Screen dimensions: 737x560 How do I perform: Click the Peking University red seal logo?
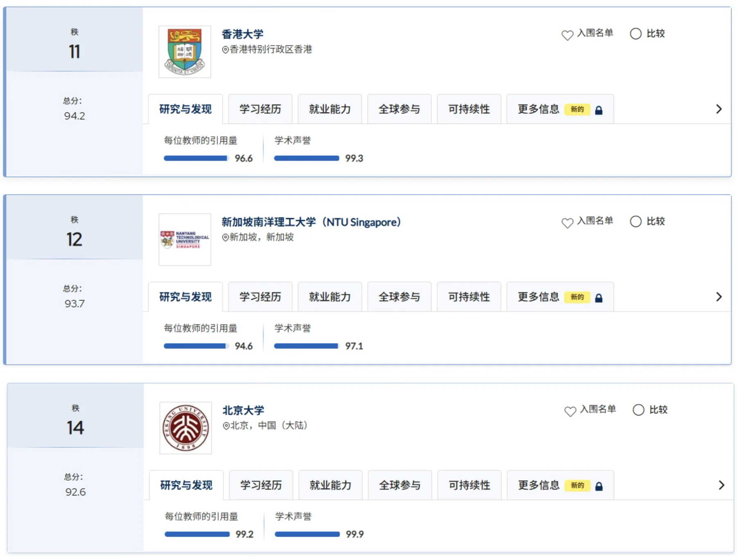point(185,428)
